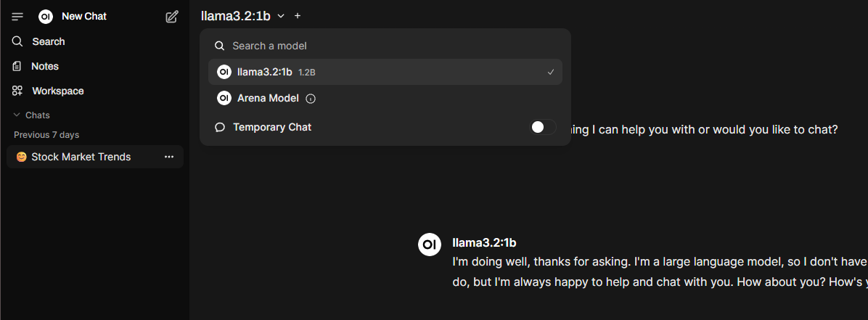
Task: Click the new chat pencil icon
Action: (x=172, y=17)
